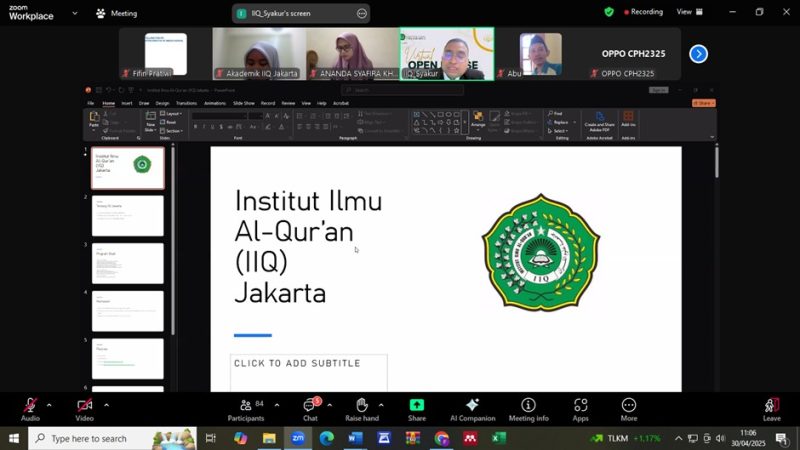Open AI Companion

coord(472,410)
